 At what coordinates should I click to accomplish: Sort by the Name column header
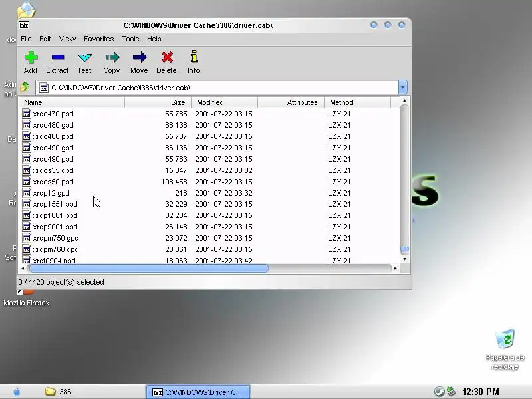(72, 102)
